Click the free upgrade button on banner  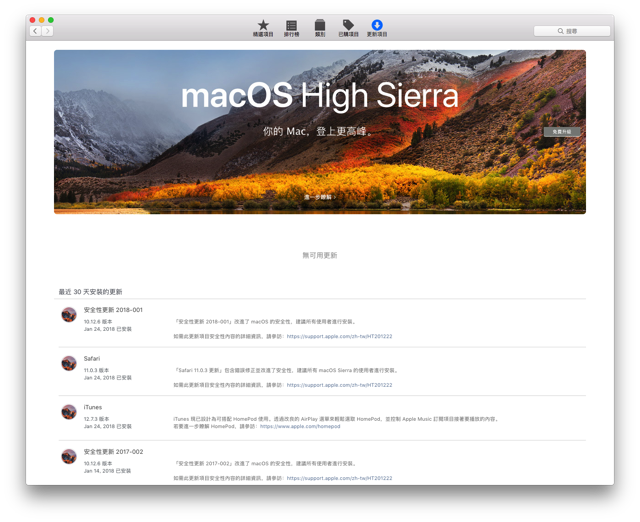pos(562,132)
